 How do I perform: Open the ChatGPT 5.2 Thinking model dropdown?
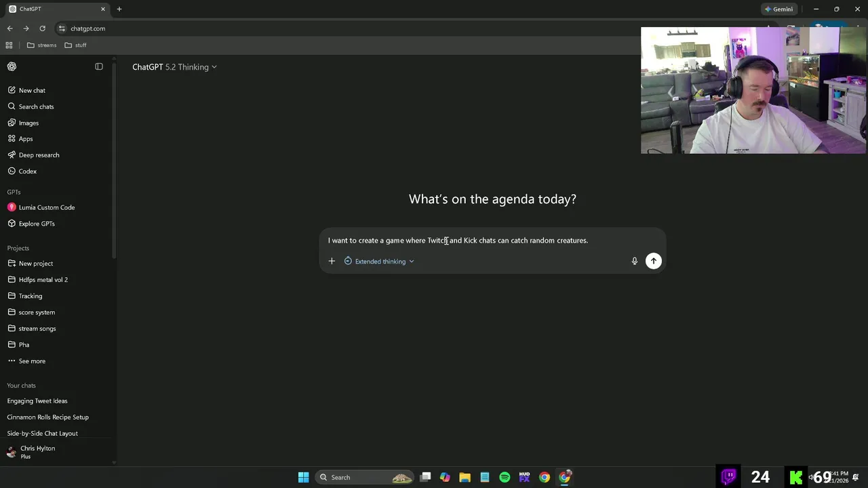coord(174,67)
